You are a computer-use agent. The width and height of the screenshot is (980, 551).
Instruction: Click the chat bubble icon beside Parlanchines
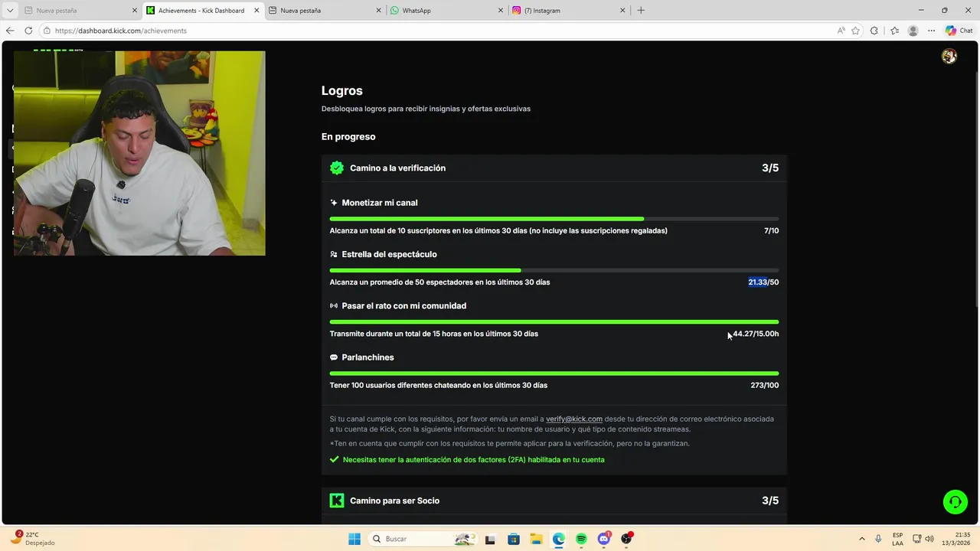point(334,357)
